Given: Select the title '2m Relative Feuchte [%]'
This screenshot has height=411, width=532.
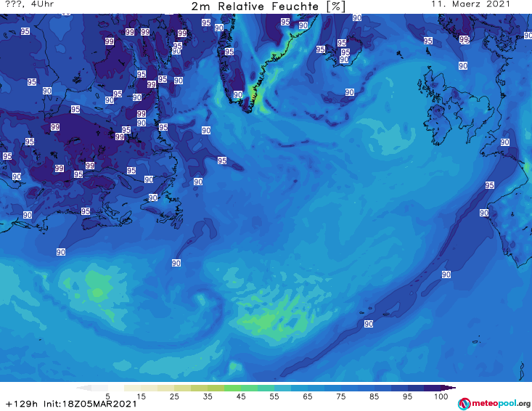Looking at the screenshot, I should coord(269,7).
